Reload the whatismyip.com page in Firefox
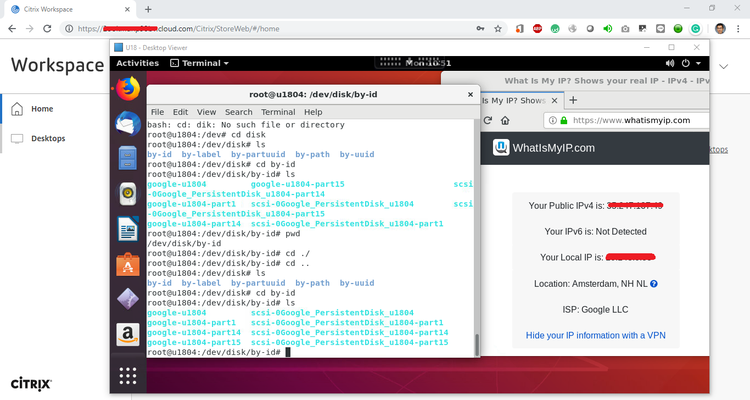 pos(487,121)
